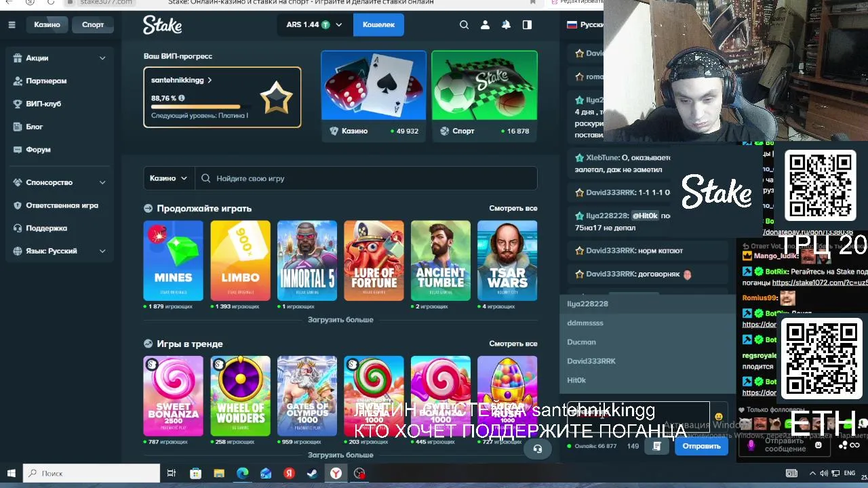The image size is (868, 488).
Task: Click the VIP progress info icon
Action: (181, 98)
